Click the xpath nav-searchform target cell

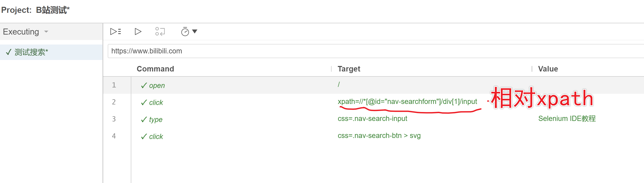coord(407,102)
